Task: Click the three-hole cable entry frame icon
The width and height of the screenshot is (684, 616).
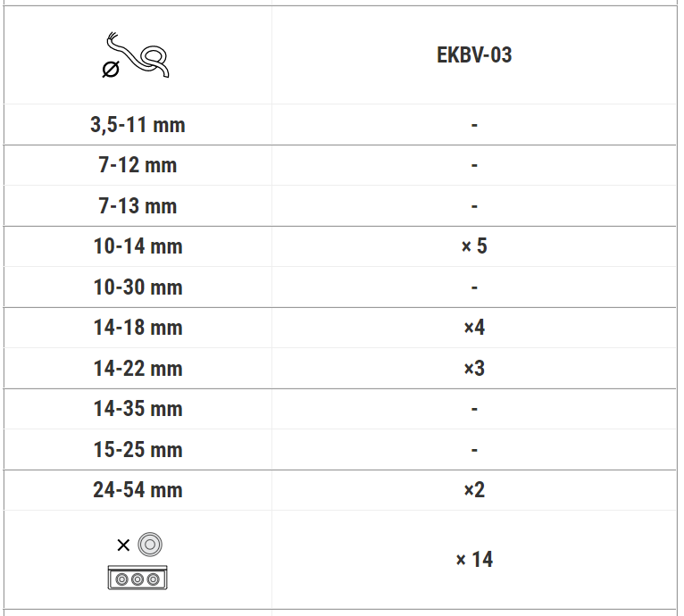Action: [x=138, y=578]
